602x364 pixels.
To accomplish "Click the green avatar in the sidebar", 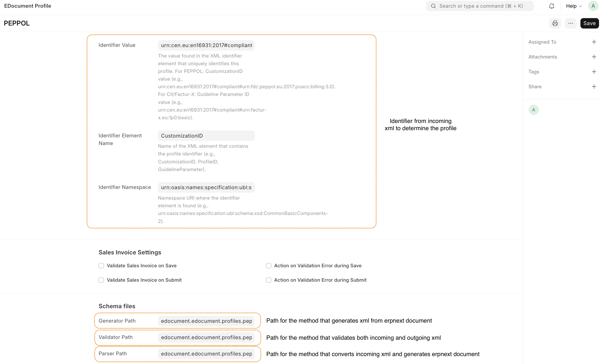I will coord(534,110).
